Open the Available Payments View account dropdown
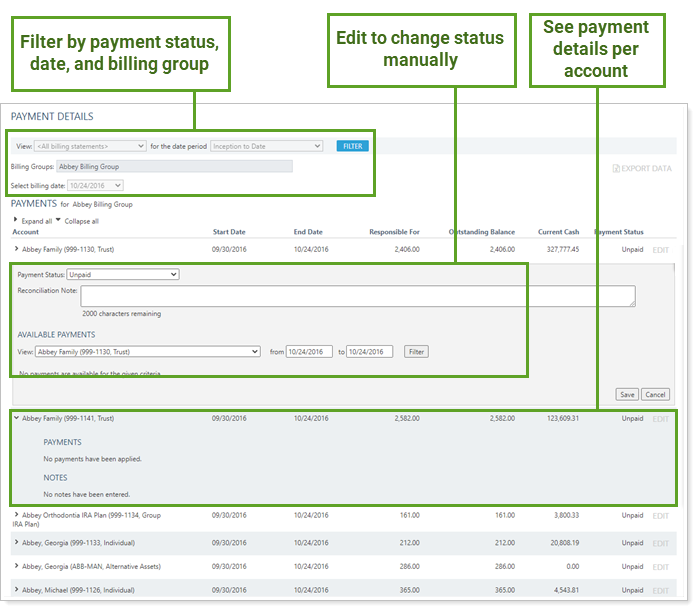 coord(147,352)
